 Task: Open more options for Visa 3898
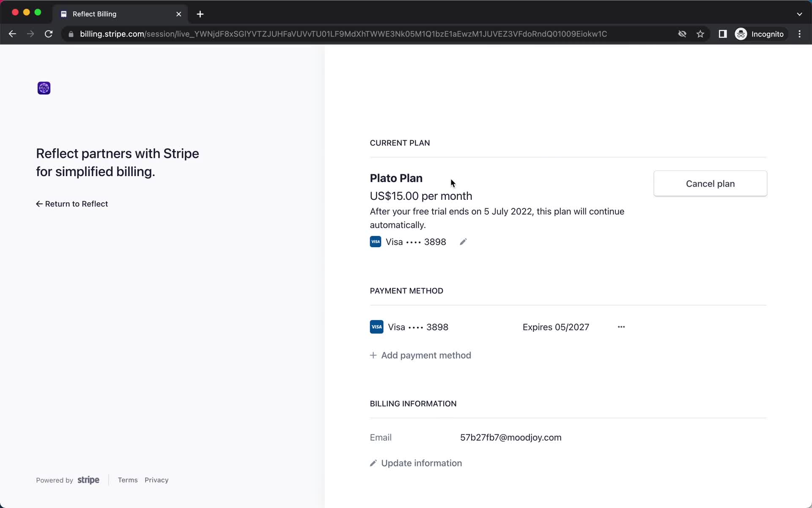click(621, 327)
